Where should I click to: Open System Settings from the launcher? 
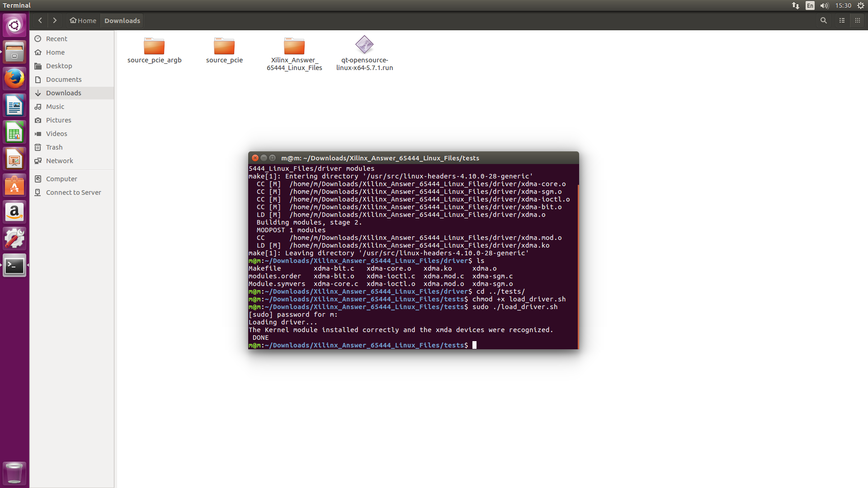click(14, 239)
